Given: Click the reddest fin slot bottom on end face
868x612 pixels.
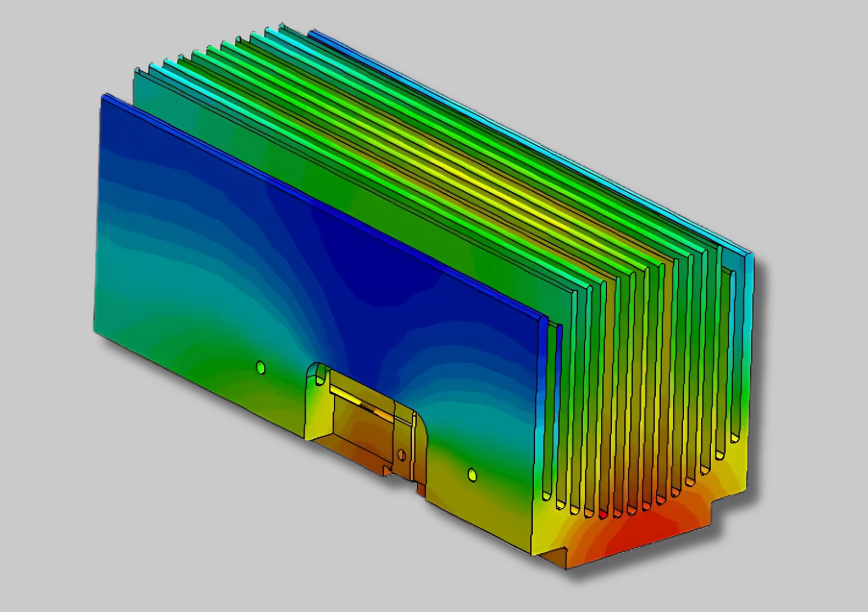Looking at the screenshot, I should point(604,514).
